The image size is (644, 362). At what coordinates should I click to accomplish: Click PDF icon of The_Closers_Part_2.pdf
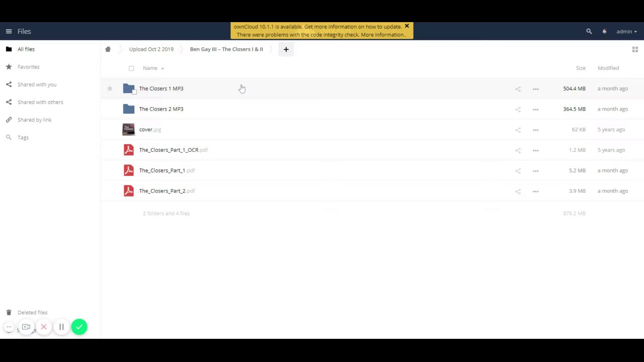[129, 191]
